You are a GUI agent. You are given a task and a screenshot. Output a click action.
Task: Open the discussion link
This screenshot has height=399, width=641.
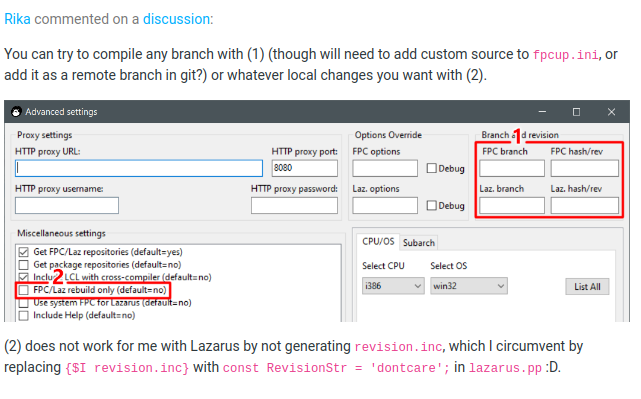pyautogui.click(x=176, y=19)
